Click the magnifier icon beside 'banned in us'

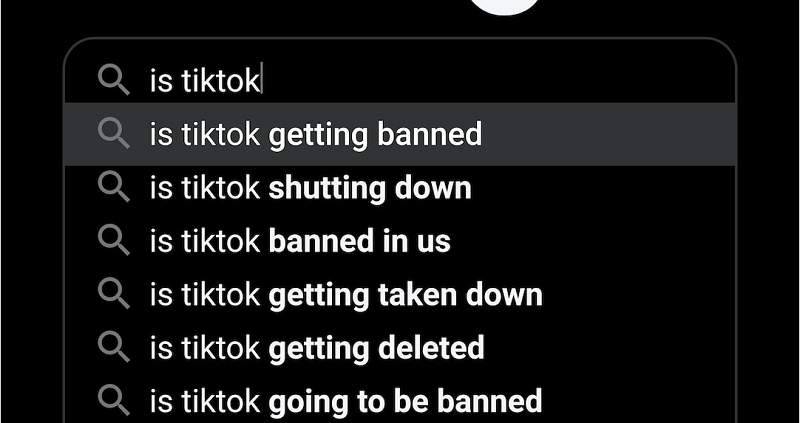(x=114, y=240)
